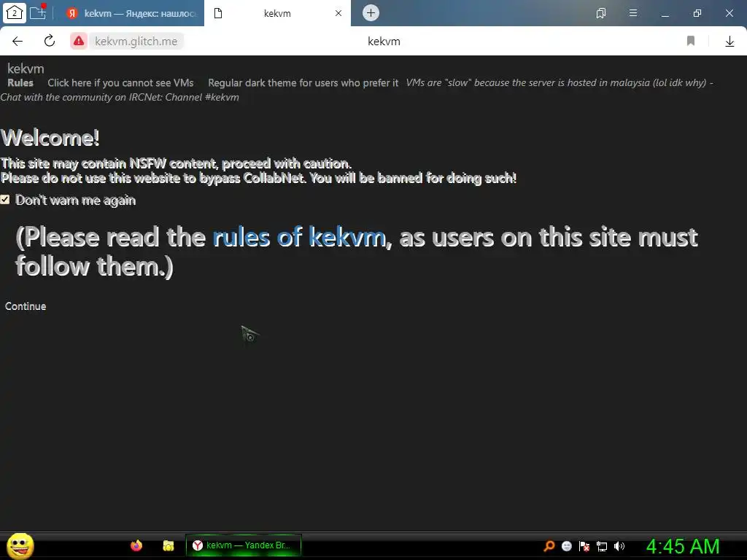Reload the kekvm page
The width and height of the screenshot is (747, 560).
(x=50, y=41)
